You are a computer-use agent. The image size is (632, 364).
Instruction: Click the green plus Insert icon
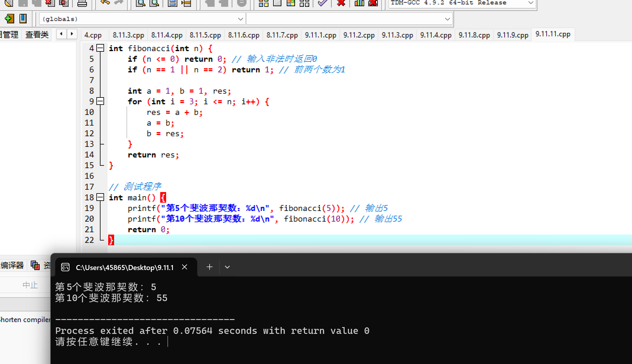9,19
